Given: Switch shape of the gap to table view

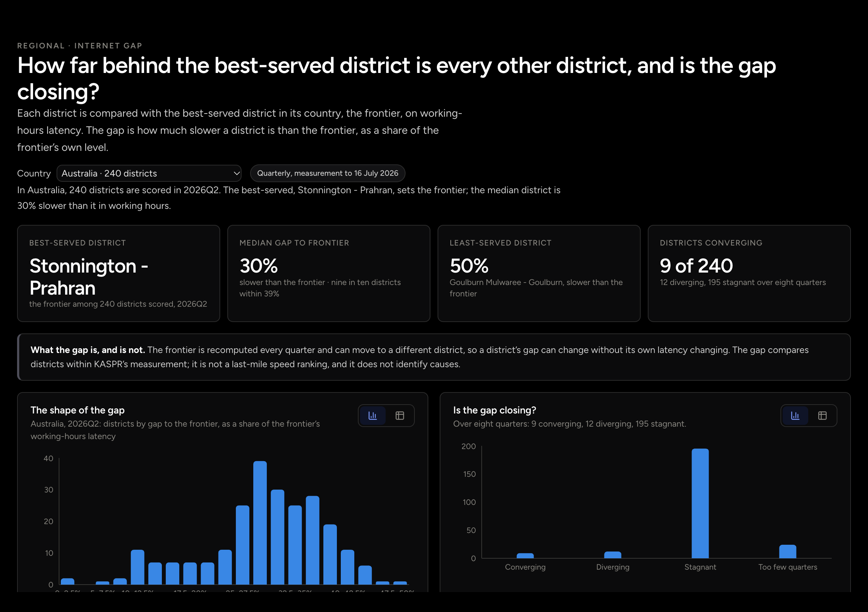Looking at the screenshot, I should click(399, 416).
